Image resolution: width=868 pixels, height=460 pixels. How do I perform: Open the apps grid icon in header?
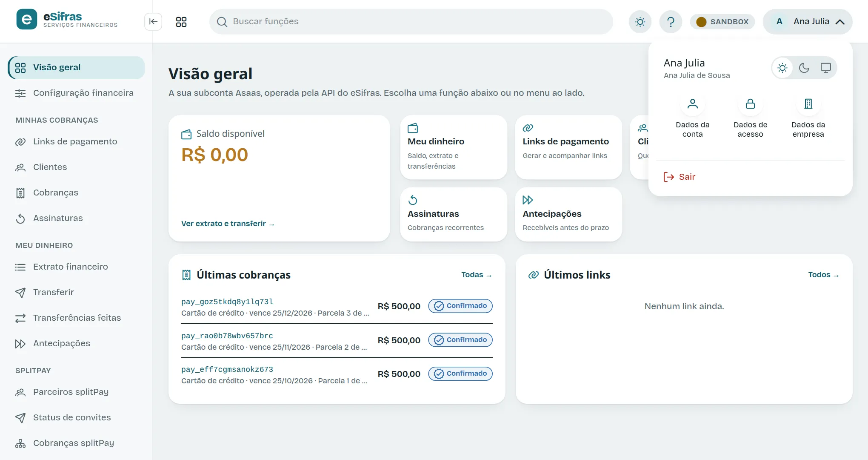coord(181,22)
